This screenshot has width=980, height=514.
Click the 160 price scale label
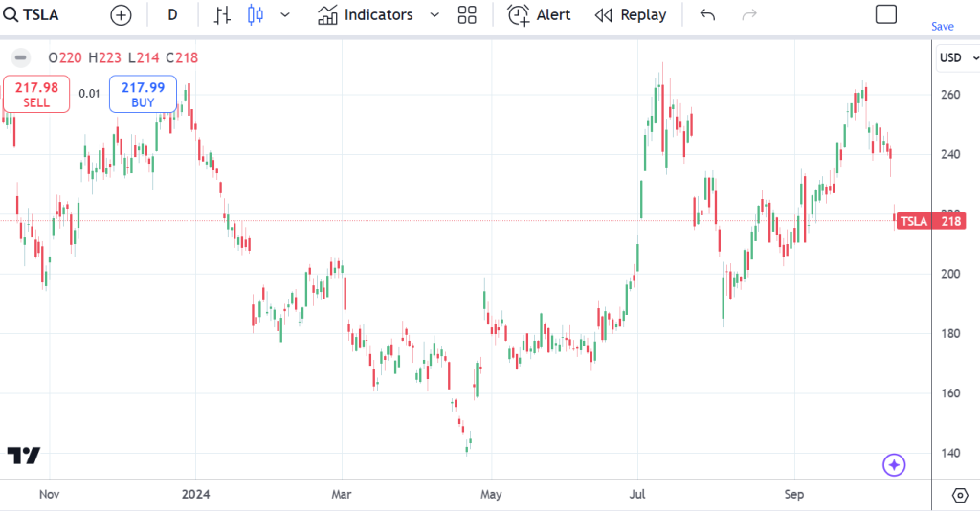pos(950,393)
